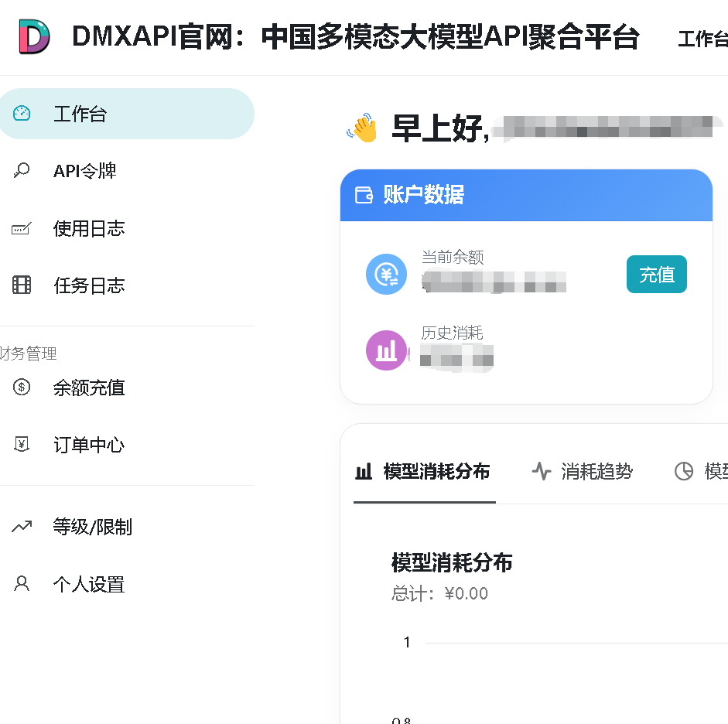Switch to the 消耗趋势 tab

(x=583, y=472)
